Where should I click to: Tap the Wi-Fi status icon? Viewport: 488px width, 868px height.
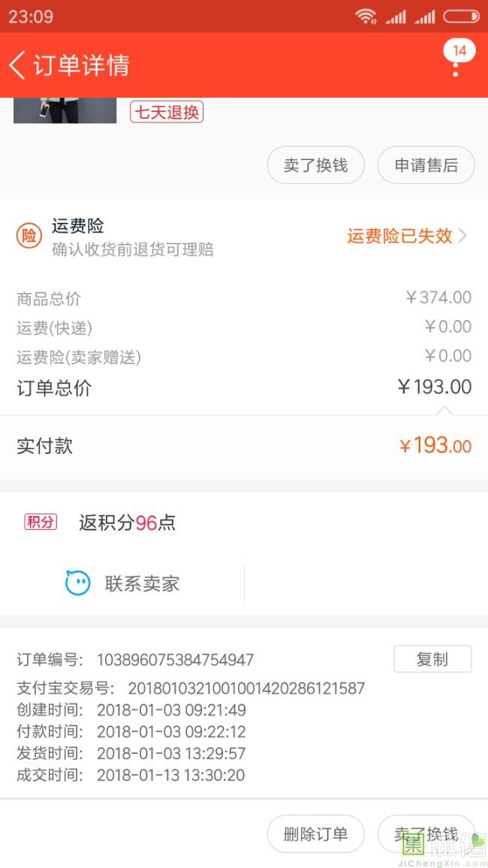(x=366, y=16)
